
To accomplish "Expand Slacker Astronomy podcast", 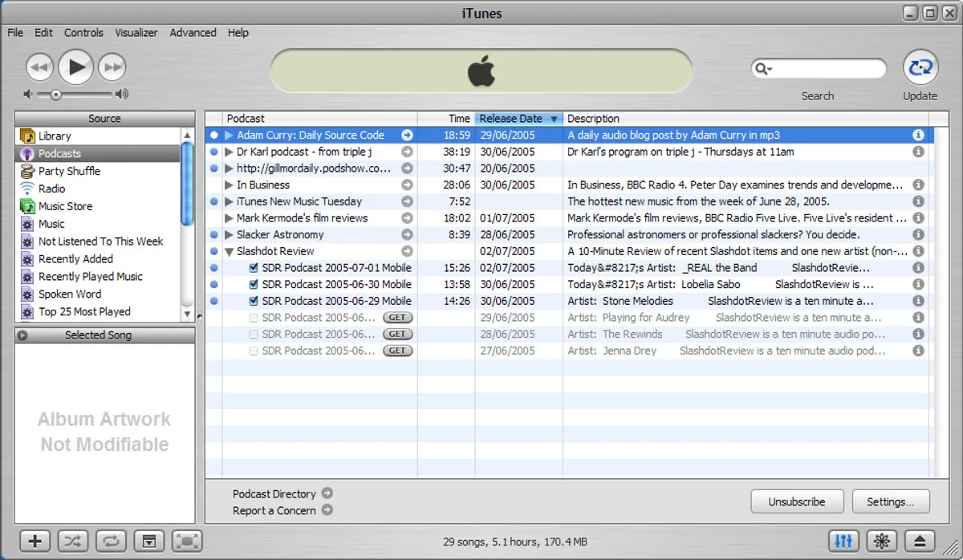I will pyautogui.click(x=229, y=234).
